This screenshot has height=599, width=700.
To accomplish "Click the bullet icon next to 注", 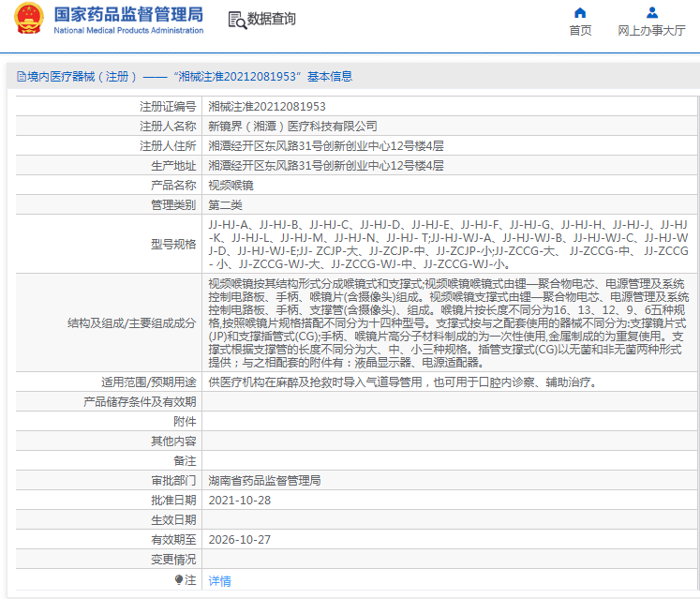I will pos(178,580).
